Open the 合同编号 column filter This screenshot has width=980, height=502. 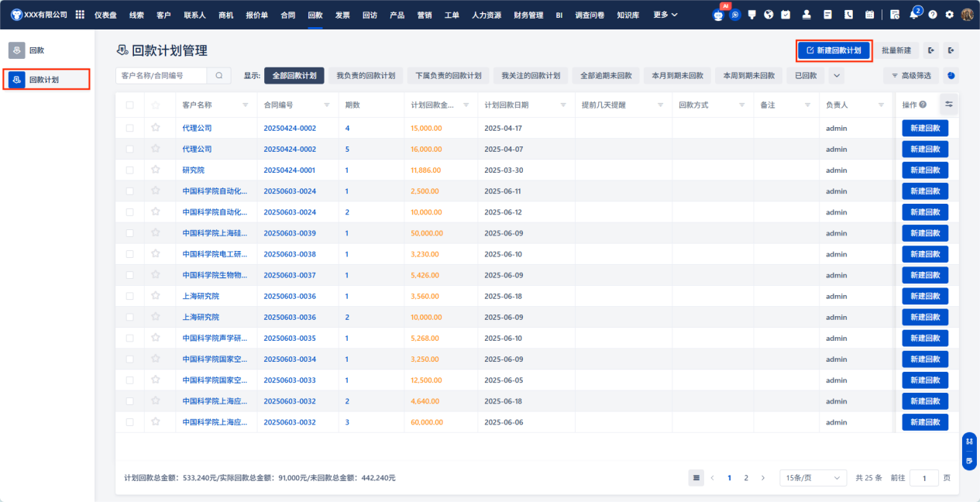[x=326, y=105]
